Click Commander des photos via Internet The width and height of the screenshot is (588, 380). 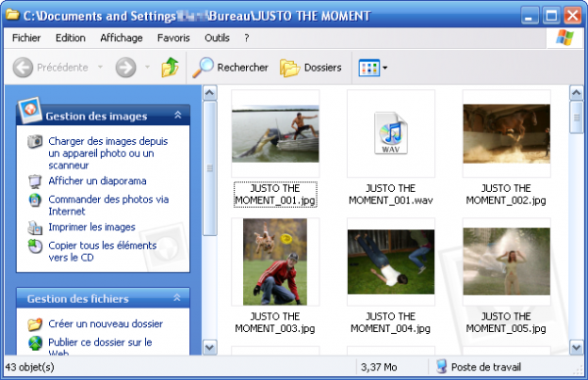tap(109, 206)
